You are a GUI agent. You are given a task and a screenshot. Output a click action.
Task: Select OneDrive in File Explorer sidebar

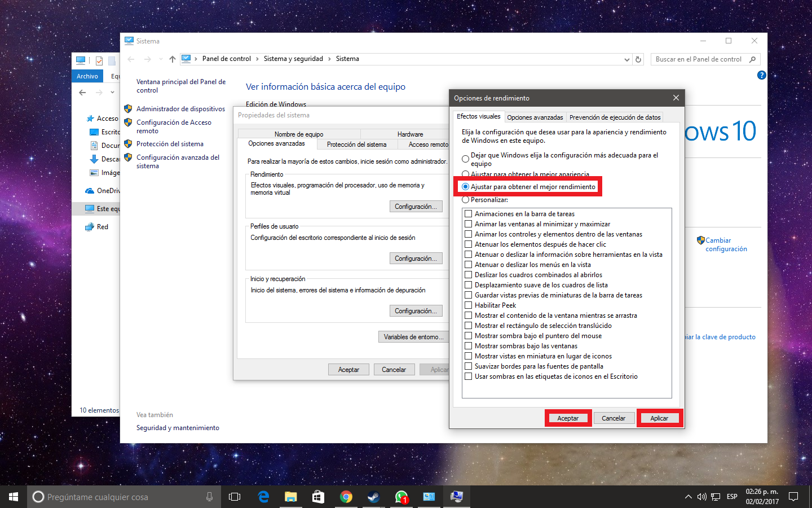pyautogui.click(x=102, y=191)
